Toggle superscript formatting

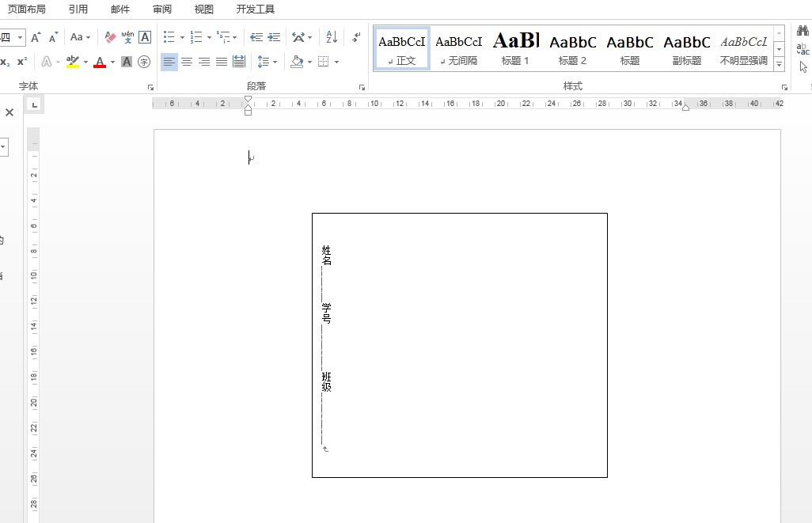tap(22, 62)
